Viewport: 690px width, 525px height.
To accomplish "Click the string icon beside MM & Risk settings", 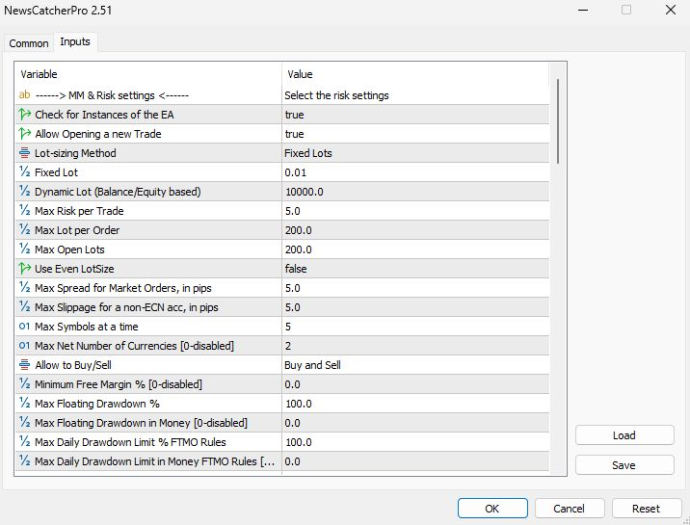I will [x=25, y=95].
